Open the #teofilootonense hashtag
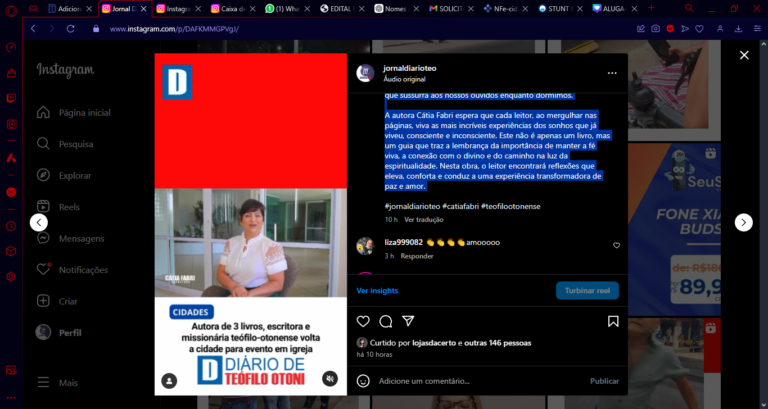 point(511,206)
